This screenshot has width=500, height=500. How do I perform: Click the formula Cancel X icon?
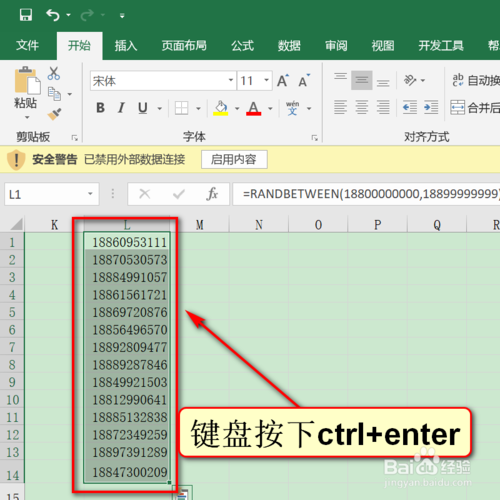[145, 194]
